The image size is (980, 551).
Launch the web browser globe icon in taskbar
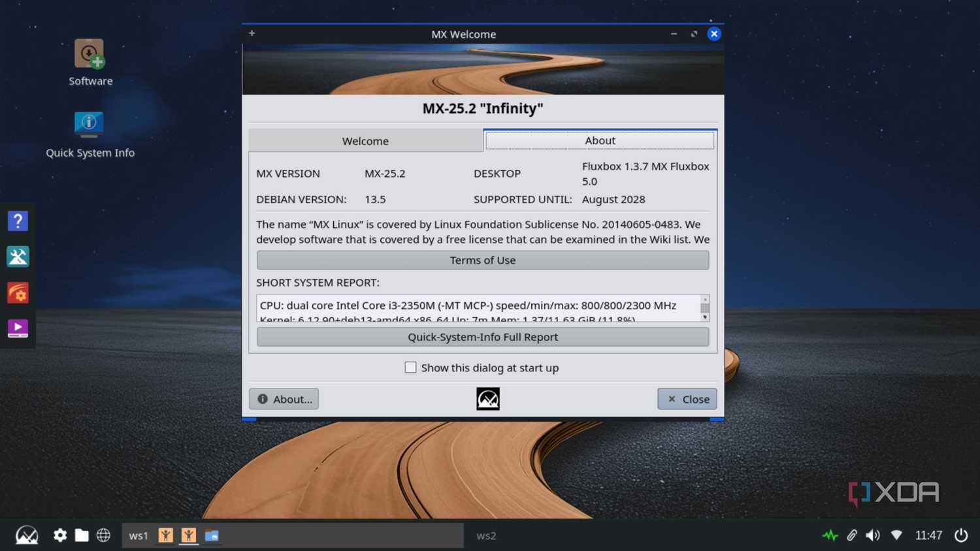click(x=103, y=535)
